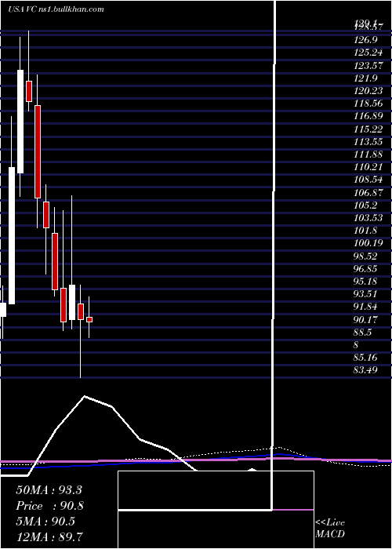Select the 93.51 price axis label
This screenshot has width=392, height=549.
pos(366,294)
